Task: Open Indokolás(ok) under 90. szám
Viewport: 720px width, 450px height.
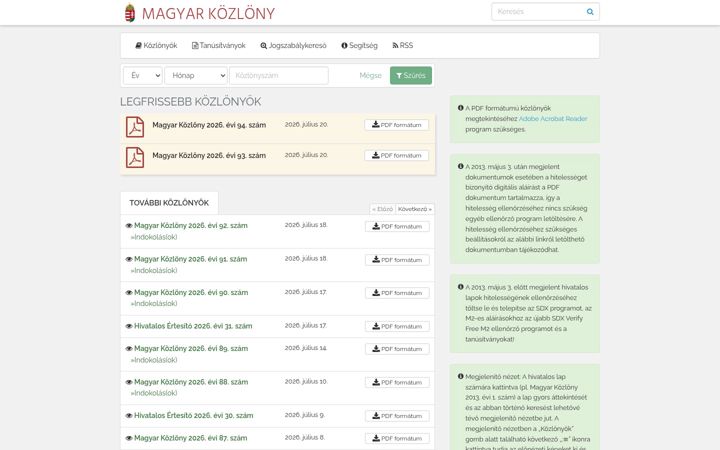Action: pyautogui.click(x=154, y=304)
